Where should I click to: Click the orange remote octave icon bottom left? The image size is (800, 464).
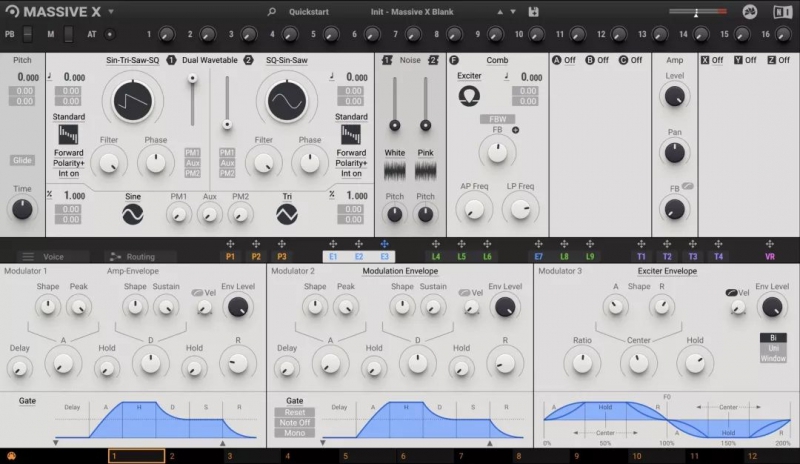pyautogui.click(x=11, y=456)
